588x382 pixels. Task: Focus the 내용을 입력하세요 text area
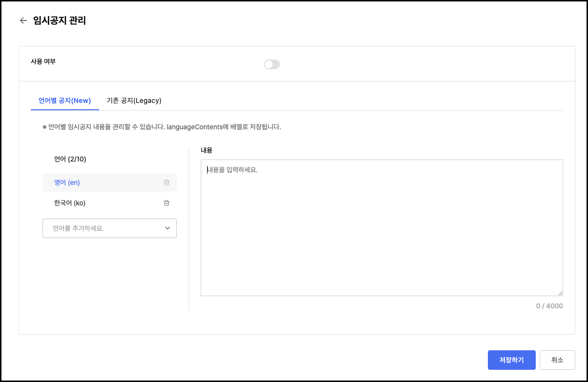click(381, 227)
